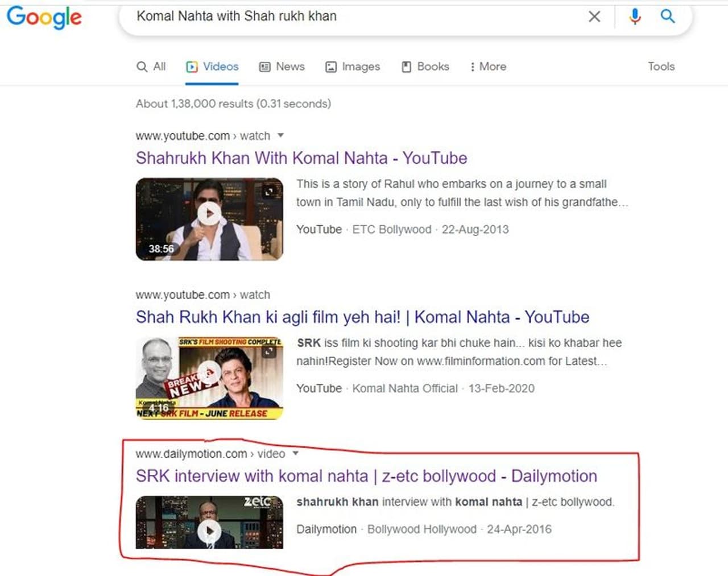Click the Google logo
Image resolution: width=728 pixels, height=576 pixels.
tap(44, 17)
